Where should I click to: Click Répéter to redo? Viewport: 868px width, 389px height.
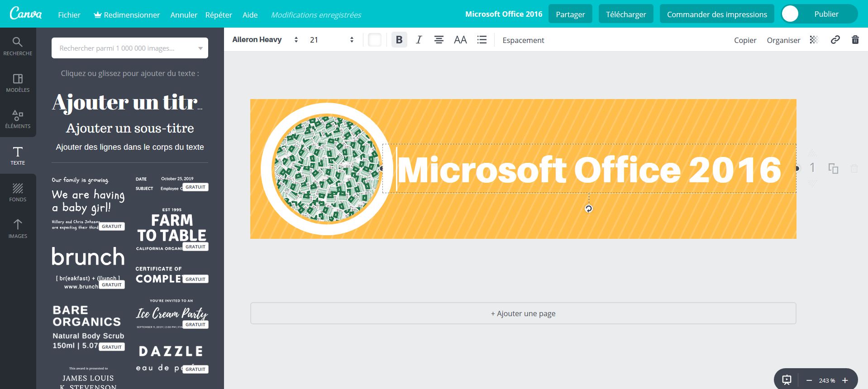pyautogui.click(x=219, y=15)
